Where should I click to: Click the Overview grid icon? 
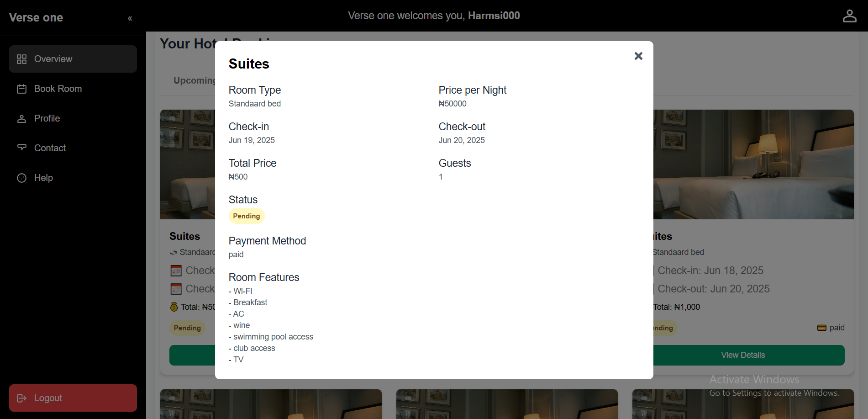[x=21, y=59]
